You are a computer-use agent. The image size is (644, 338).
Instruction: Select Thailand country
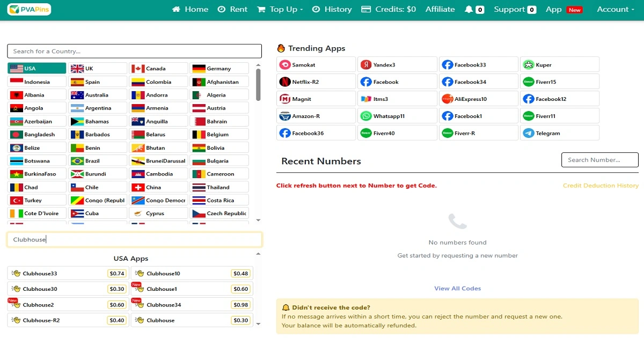click(x=219, y=187)
